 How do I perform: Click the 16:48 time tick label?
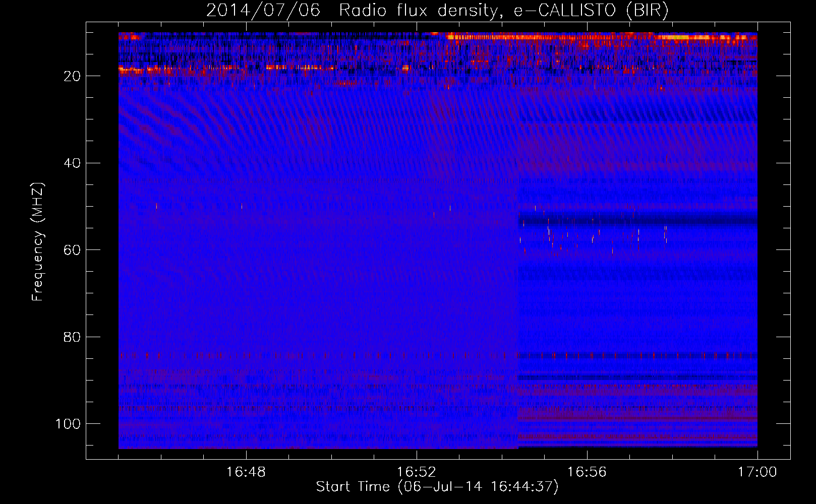point(246,472)
